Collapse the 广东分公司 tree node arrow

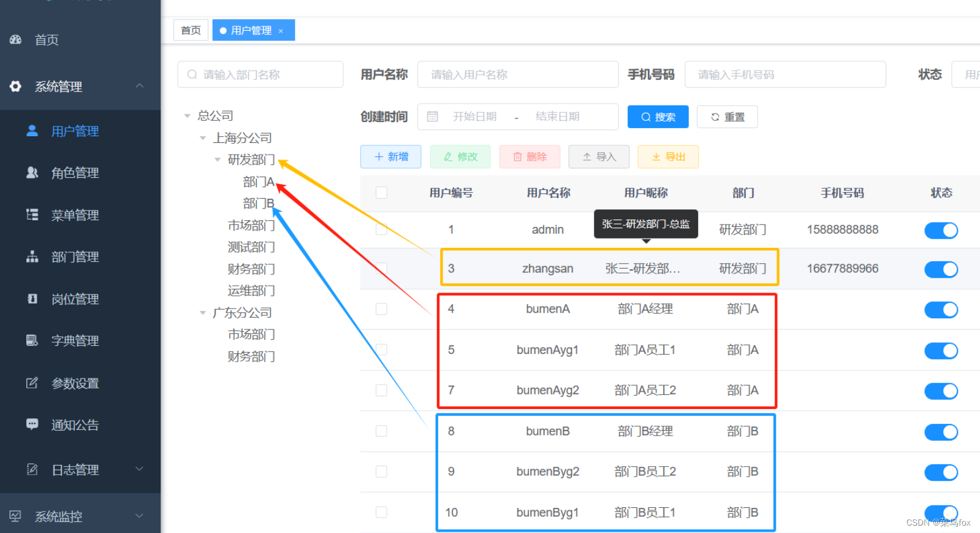click(x=203, y=313)
